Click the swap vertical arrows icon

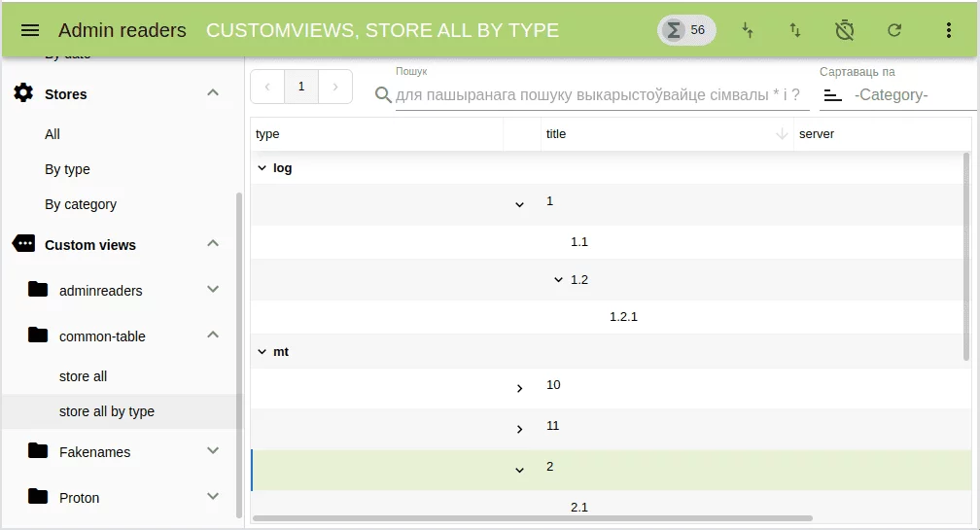point(795,30)
